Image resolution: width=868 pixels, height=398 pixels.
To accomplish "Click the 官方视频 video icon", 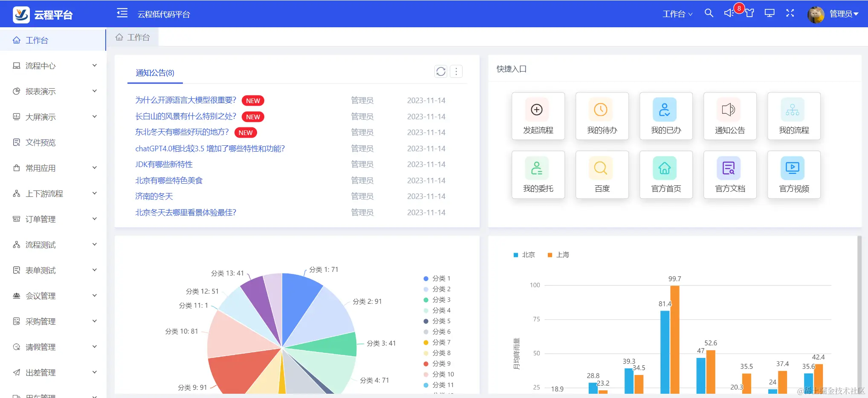I will click(793, 168).
